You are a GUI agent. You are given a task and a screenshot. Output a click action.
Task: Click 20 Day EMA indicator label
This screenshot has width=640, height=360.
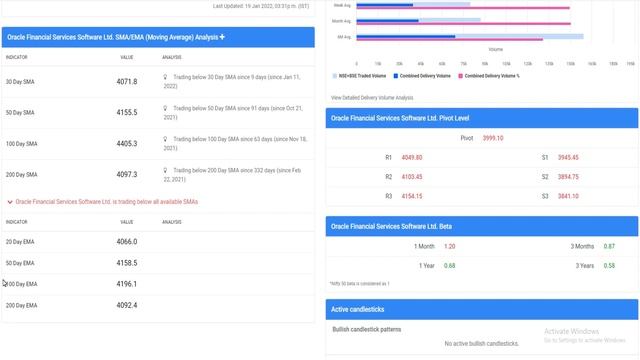coord(20,242)
